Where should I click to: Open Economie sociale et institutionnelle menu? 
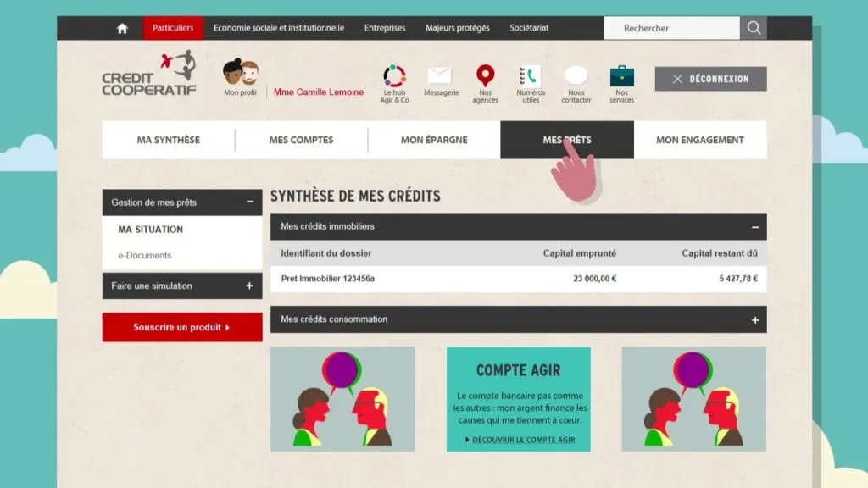[x=279, y=28]
